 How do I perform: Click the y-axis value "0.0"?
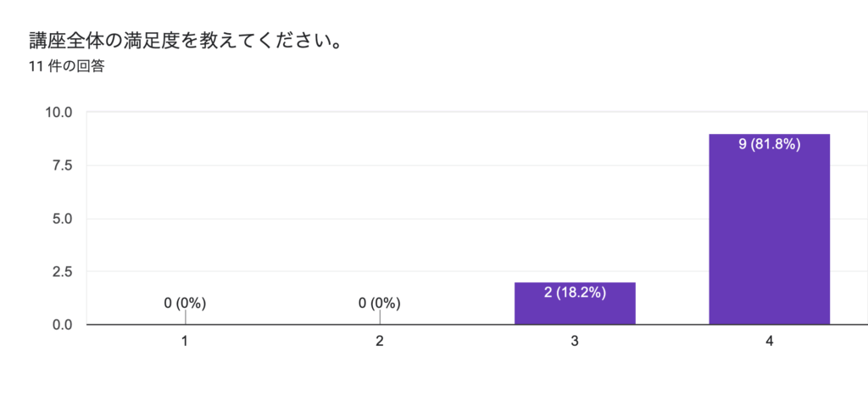63,325
